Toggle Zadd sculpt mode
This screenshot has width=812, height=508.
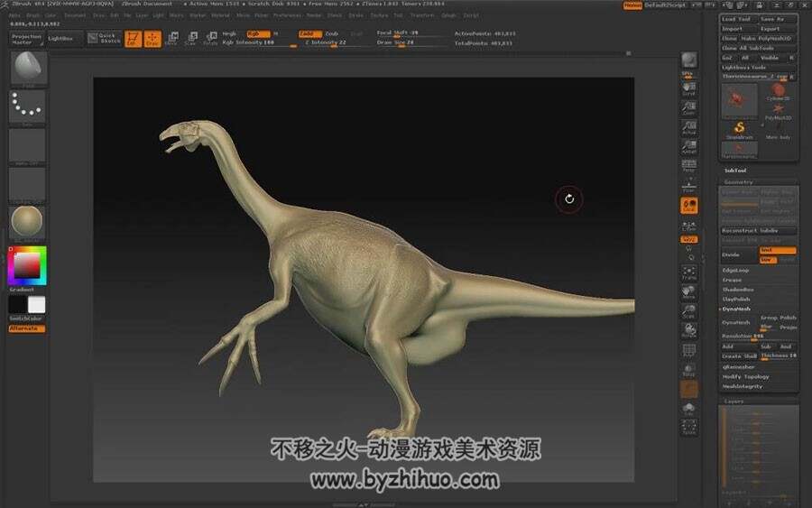(310, 33)
